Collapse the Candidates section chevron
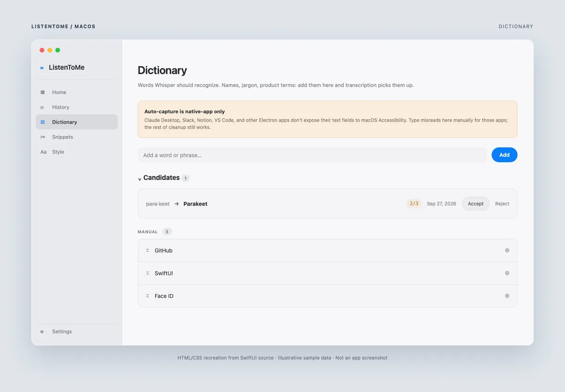565x392 pixels. [139, 179]
